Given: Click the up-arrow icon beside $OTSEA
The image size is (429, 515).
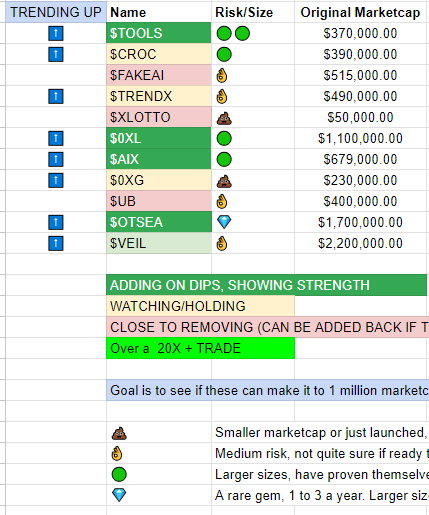Looking at the screenshot, I should click(x=56, y=223).
